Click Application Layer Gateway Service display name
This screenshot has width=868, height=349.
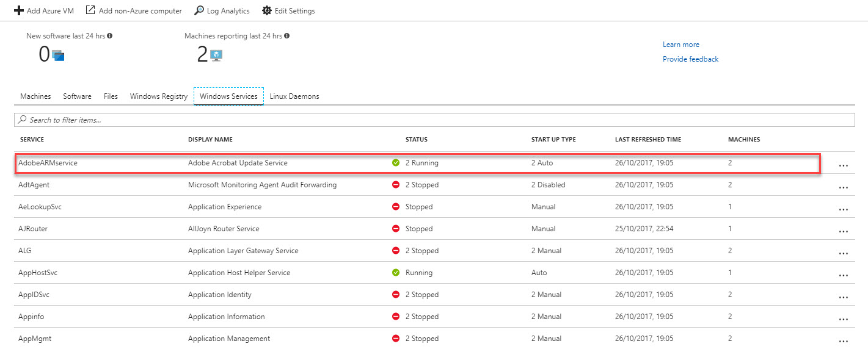click(243, 251)
